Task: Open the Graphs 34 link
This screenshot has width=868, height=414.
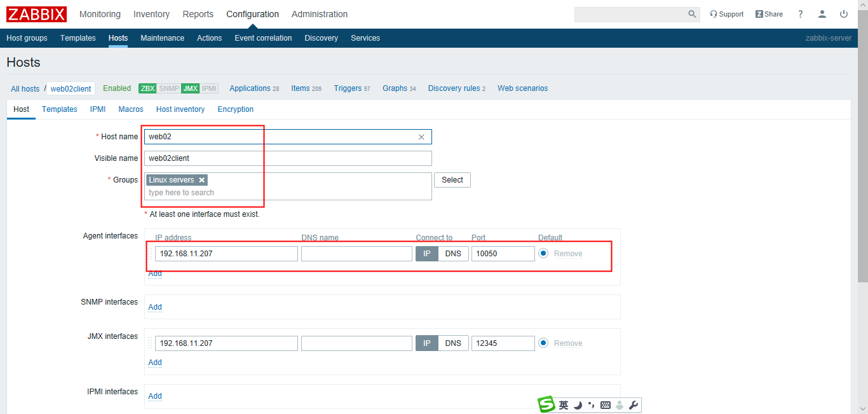Action: [x=399, y=88]
